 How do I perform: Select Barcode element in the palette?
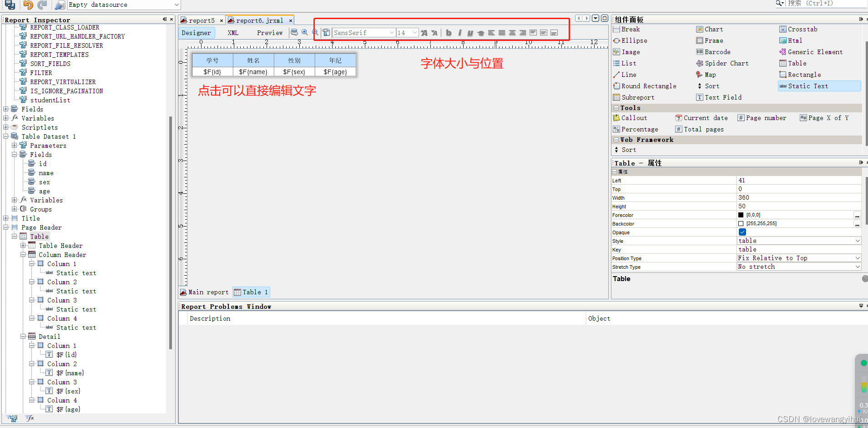click(713, 52)
